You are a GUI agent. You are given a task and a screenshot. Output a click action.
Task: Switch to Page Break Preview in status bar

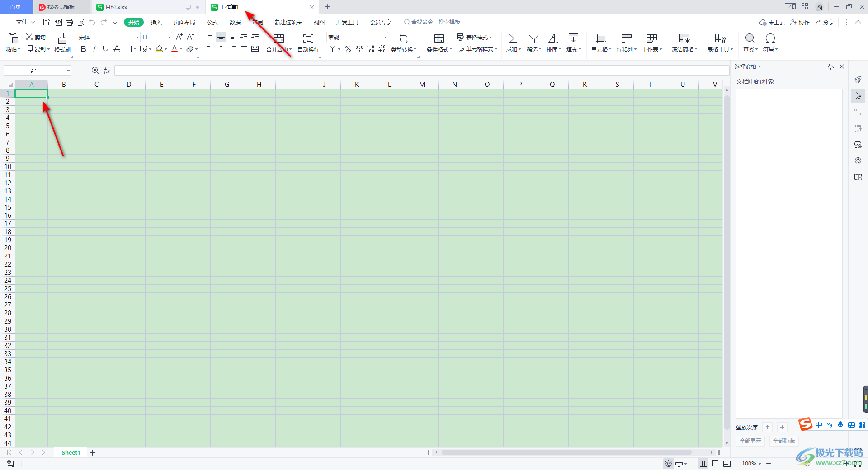(x=726, y=464)
